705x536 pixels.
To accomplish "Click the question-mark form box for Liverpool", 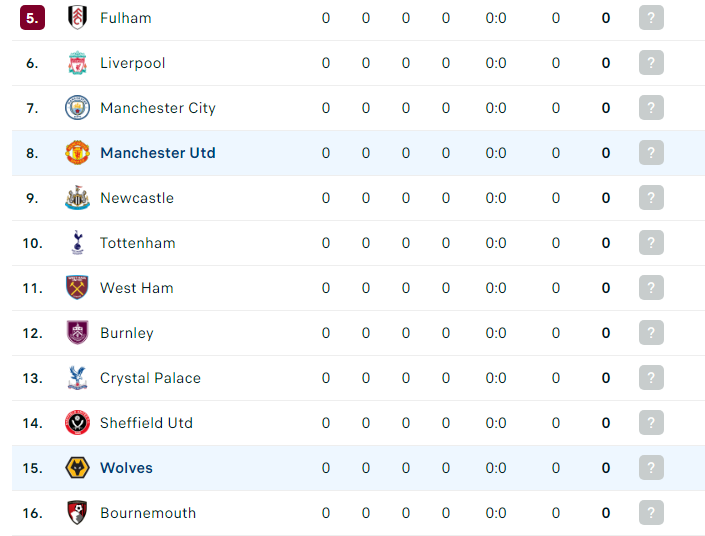I will (651, 63).
